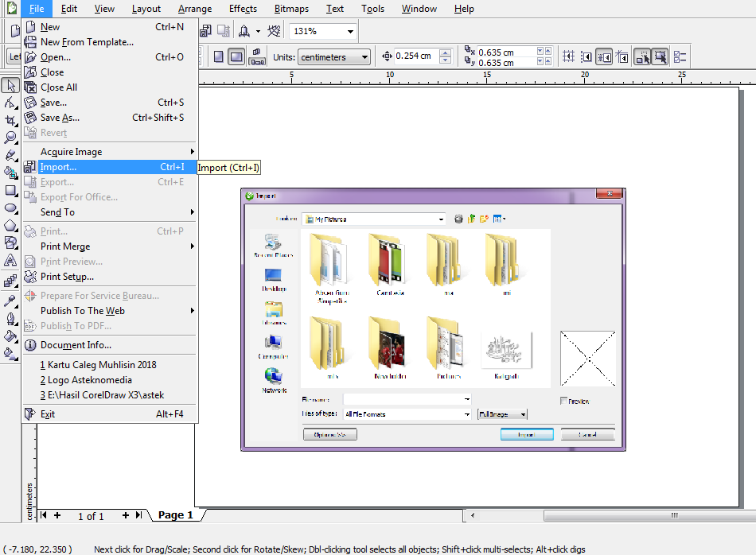Click the Import button in the dialog
This screenshot has width=756, height=555.
coord(527,435)
